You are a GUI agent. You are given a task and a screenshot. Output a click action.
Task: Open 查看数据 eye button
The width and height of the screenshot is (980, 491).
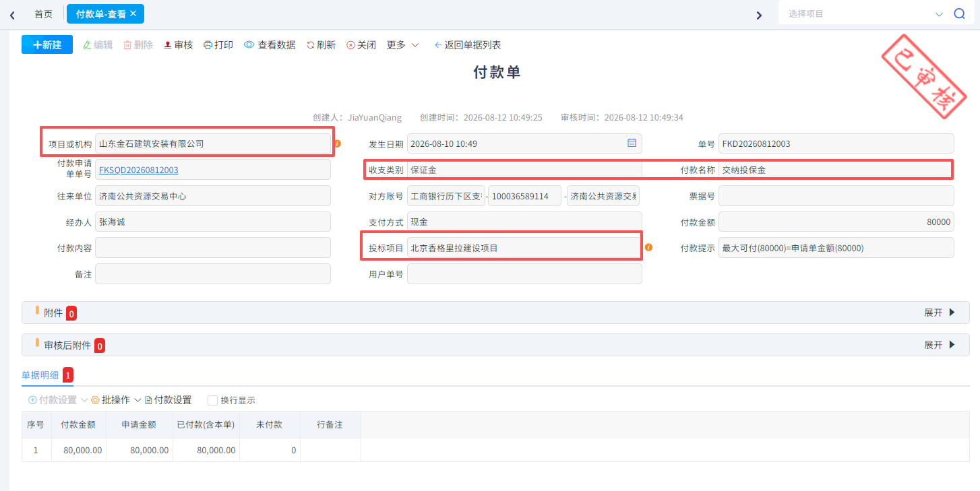pos(270,45)
